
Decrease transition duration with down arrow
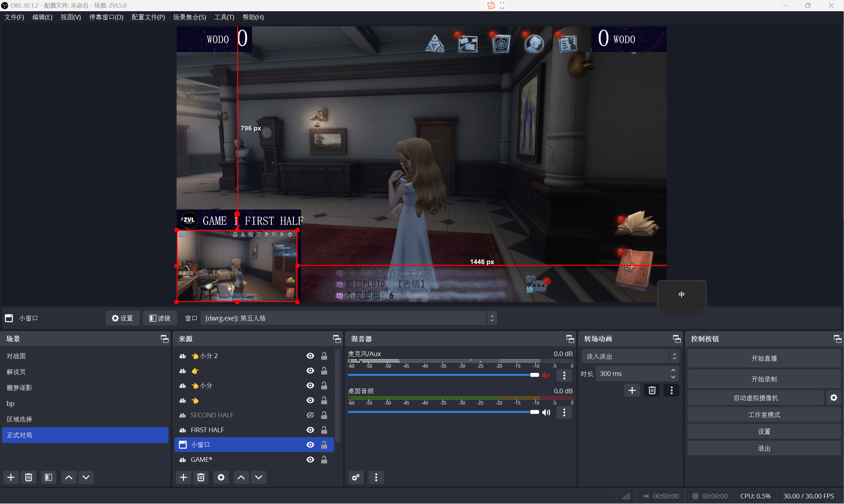point(673,377)
